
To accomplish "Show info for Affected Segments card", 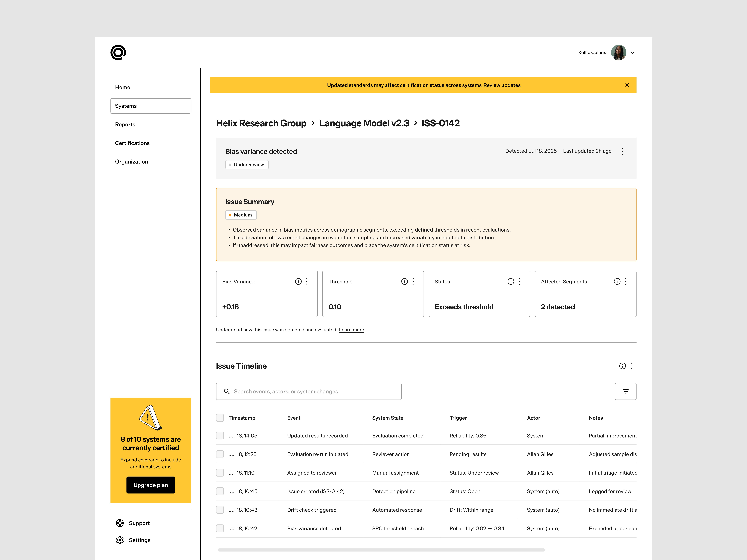I will tap(617, 282).
